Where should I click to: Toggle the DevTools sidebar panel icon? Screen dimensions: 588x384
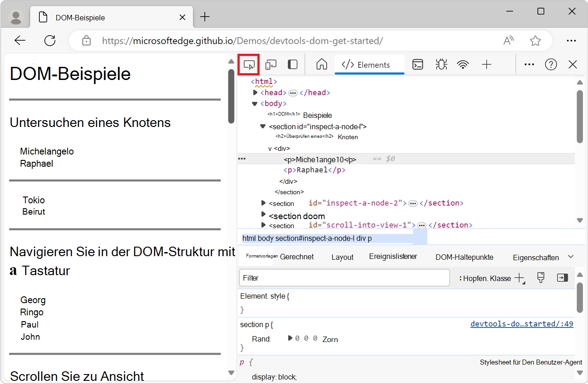coord(293,65)
